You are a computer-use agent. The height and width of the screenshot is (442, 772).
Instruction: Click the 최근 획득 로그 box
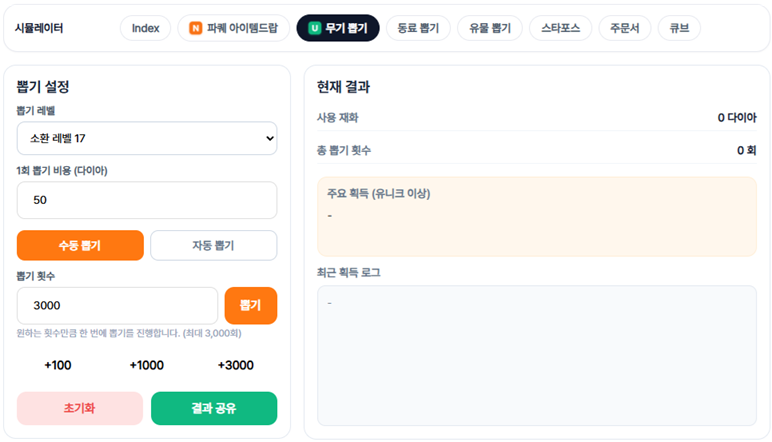536,355
